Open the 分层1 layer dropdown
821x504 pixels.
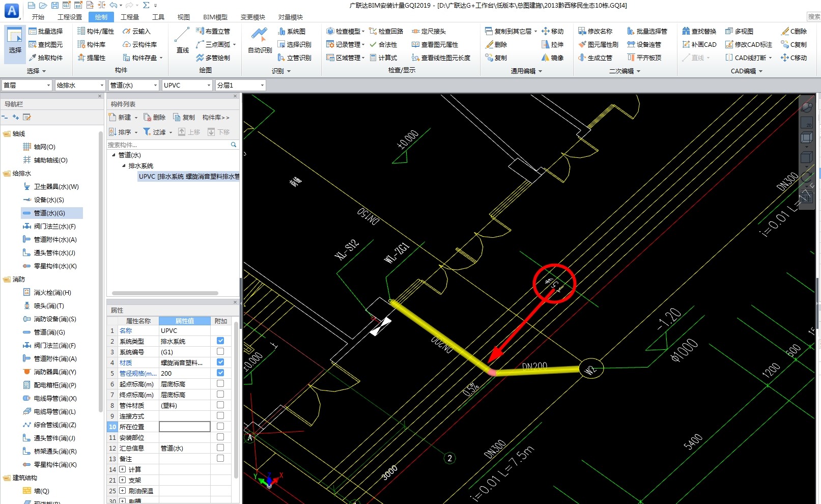pos(240,85)
